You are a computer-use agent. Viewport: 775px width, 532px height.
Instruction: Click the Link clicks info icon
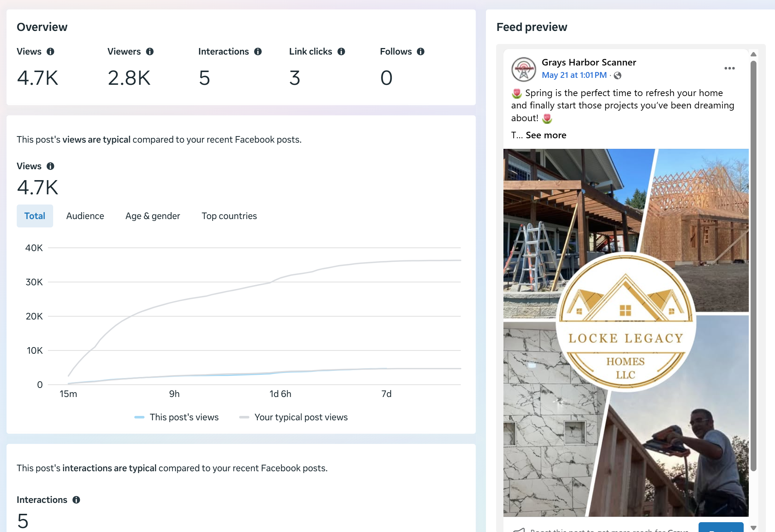[x=341, y=52]
